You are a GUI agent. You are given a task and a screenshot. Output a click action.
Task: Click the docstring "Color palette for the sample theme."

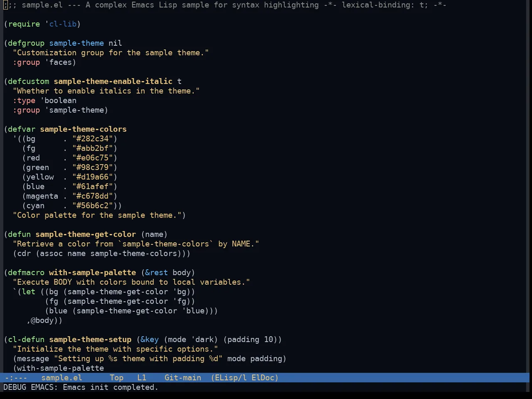97,215
